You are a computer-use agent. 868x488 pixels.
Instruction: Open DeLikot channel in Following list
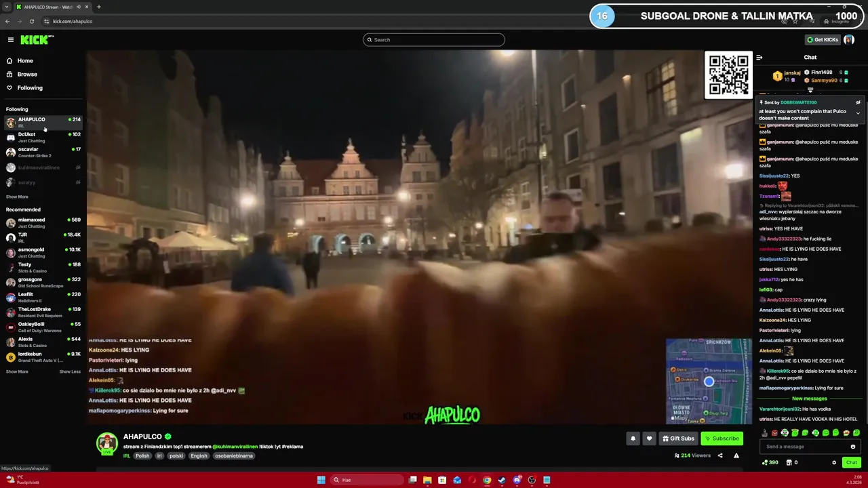point(43,138)
